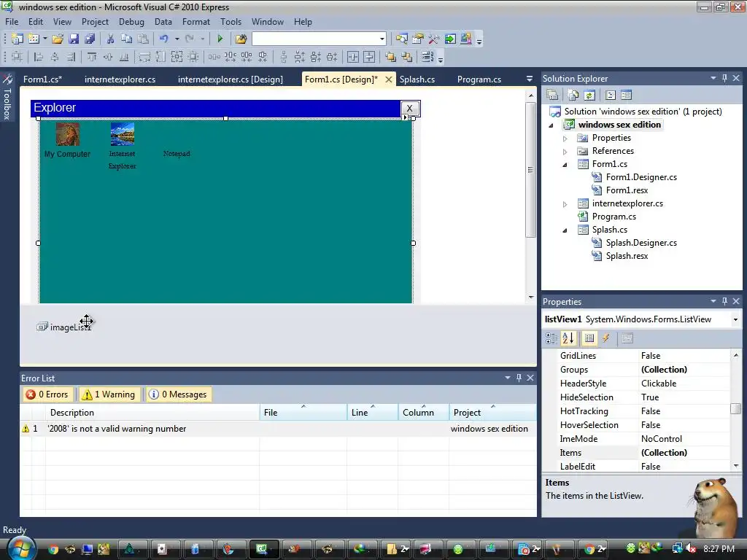
Task: Collapse the Form1.cs node
Action: click(x=565, y=165)
